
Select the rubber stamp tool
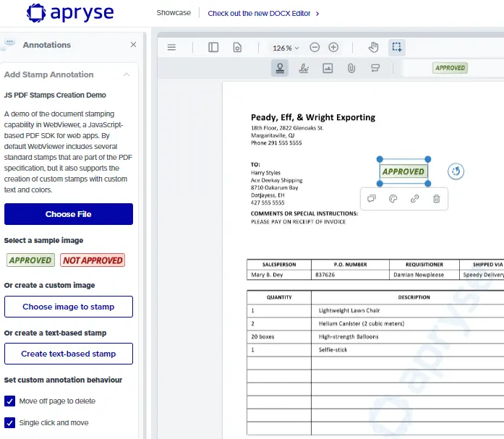click(x=280, y=68)
